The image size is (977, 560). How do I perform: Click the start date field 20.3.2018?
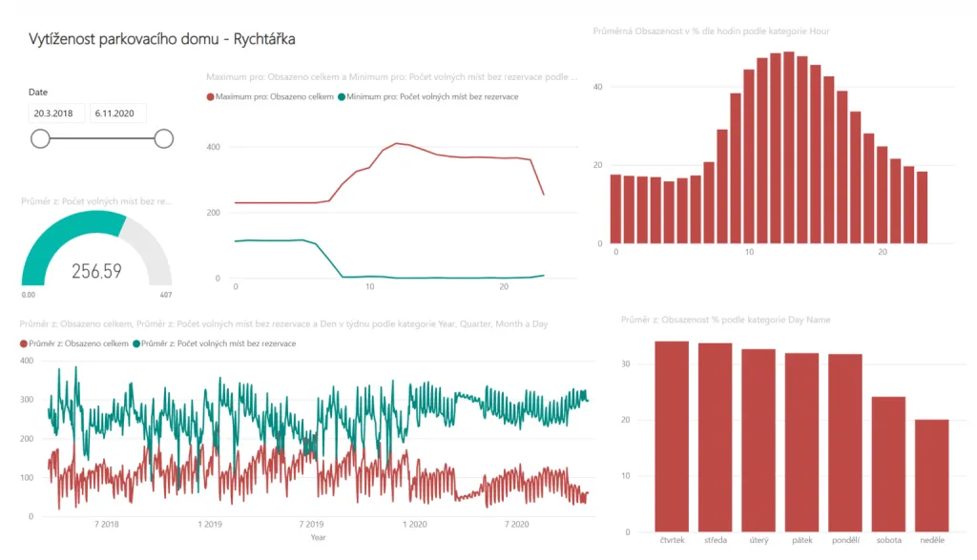click(x=56, y=114)
